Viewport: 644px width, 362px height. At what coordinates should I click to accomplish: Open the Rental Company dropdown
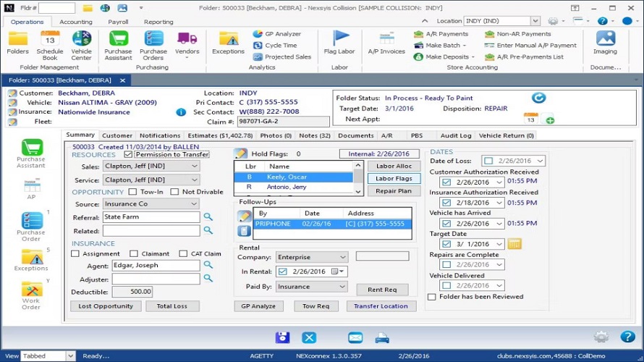[x=342, y=257]
